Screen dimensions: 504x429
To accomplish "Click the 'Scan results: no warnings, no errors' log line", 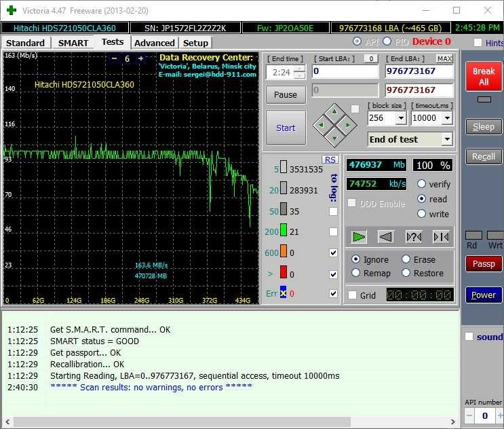I will 151,387.
